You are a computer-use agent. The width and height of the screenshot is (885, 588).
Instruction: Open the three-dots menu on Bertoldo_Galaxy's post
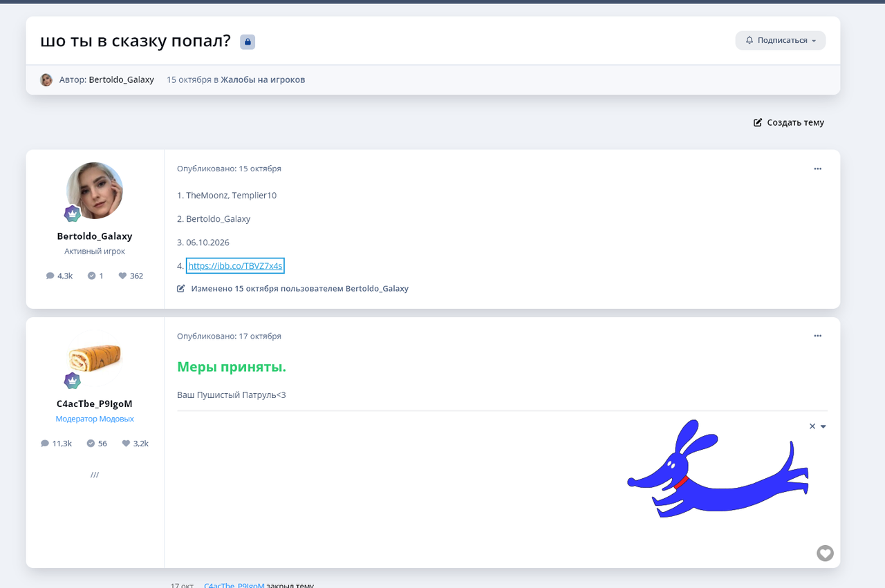pyautogui.click(x=818, y=169)
